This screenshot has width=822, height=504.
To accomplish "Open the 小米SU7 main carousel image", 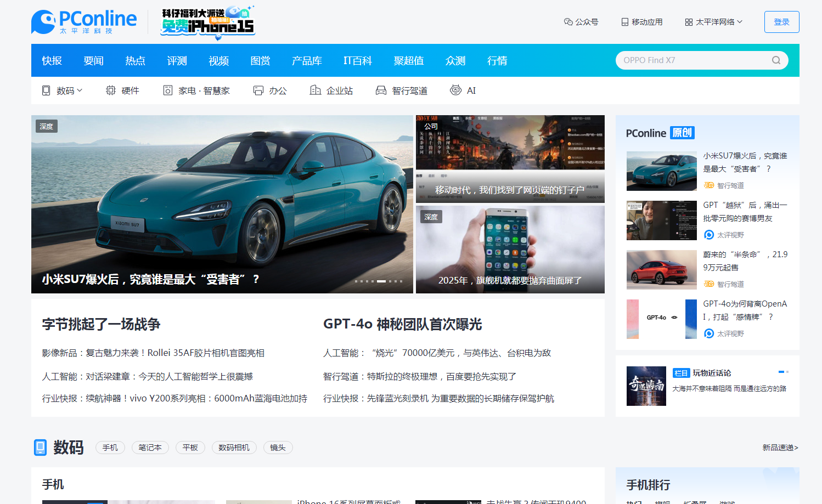I will (x=222, y=204).
